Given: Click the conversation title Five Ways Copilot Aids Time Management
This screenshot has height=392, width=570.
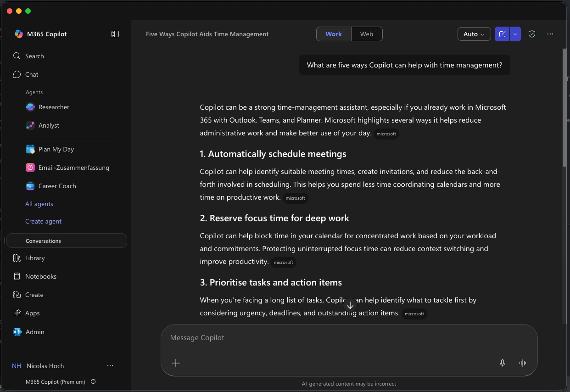Looking at the screenshot, I should point(207,34).
